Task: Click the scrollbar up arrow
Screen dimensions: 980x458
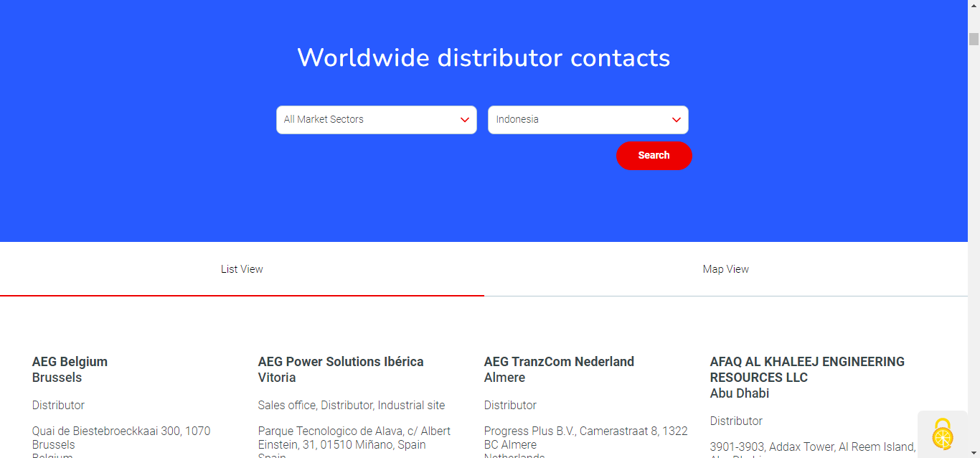Action: 974,6
